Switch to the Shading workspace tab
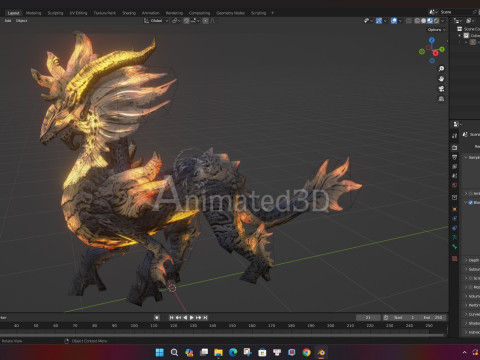This screenshot has height=360, width=480. coord(129,13)
